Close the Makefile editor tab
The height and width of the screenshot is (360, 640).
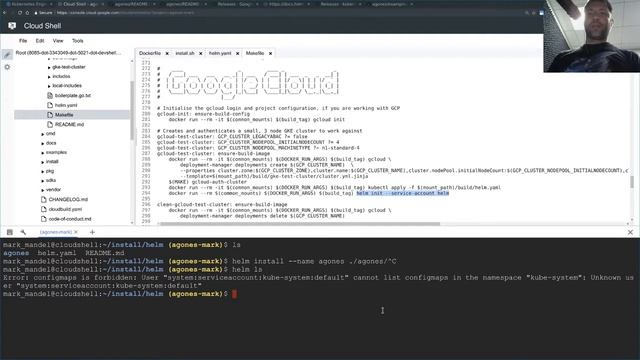[x=270, y=53]
